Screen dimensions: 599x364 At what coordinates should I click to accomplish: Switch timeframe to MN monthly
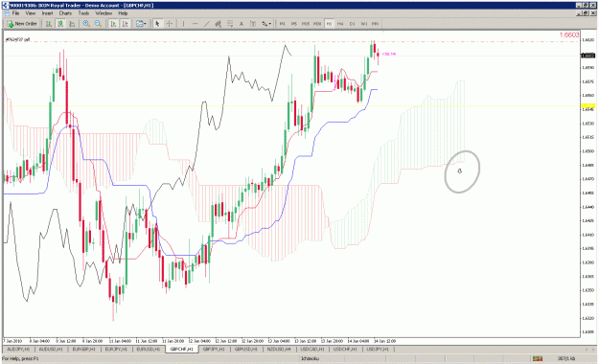click(x=375, y=24)
